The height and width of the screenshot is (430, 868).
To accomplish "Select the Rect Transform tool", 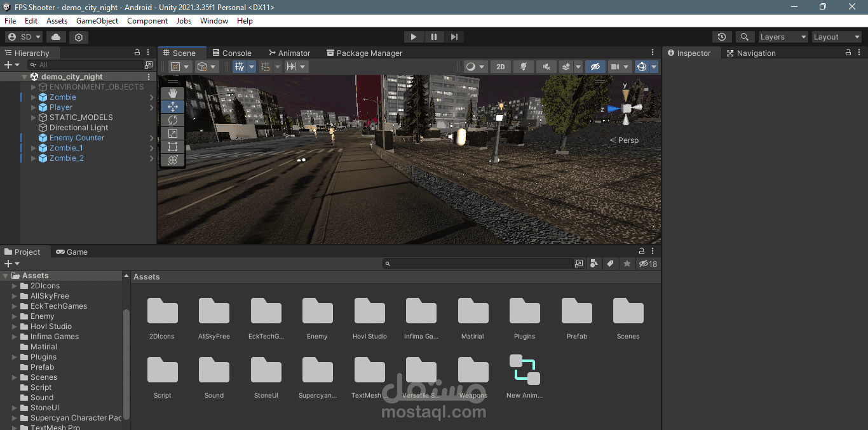I will [x=172, y=147].
